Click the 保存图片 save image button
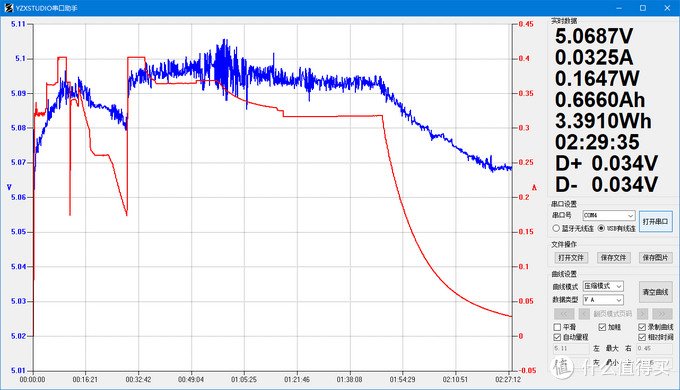 point(655,258)
